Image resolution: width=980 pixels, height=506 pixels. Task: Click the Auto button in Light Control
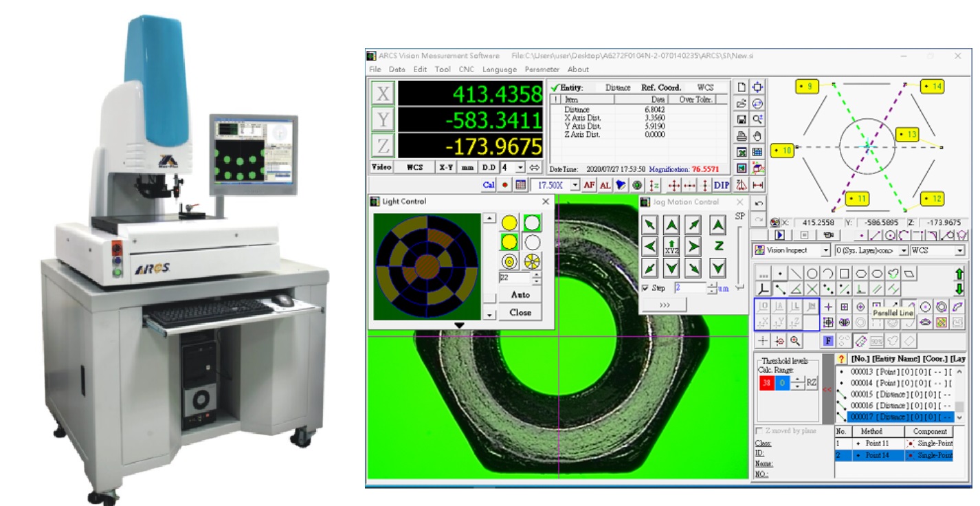coord(520,295)
